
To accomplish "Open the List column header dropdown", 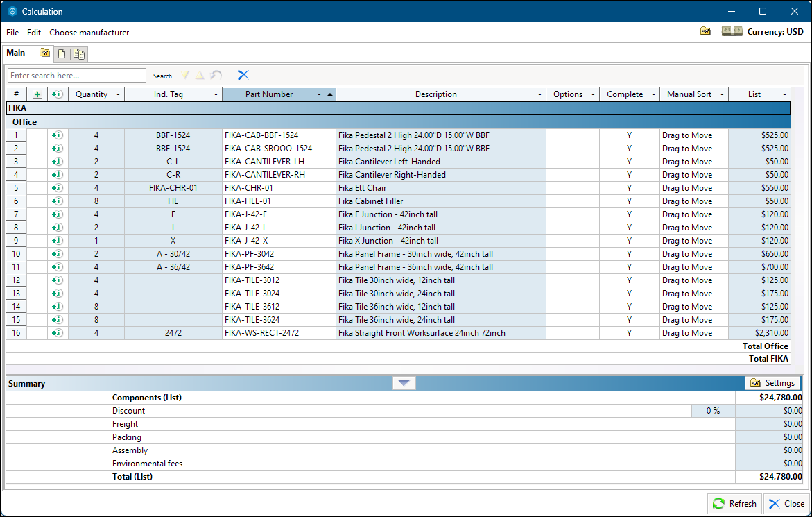I will [784, 94].
